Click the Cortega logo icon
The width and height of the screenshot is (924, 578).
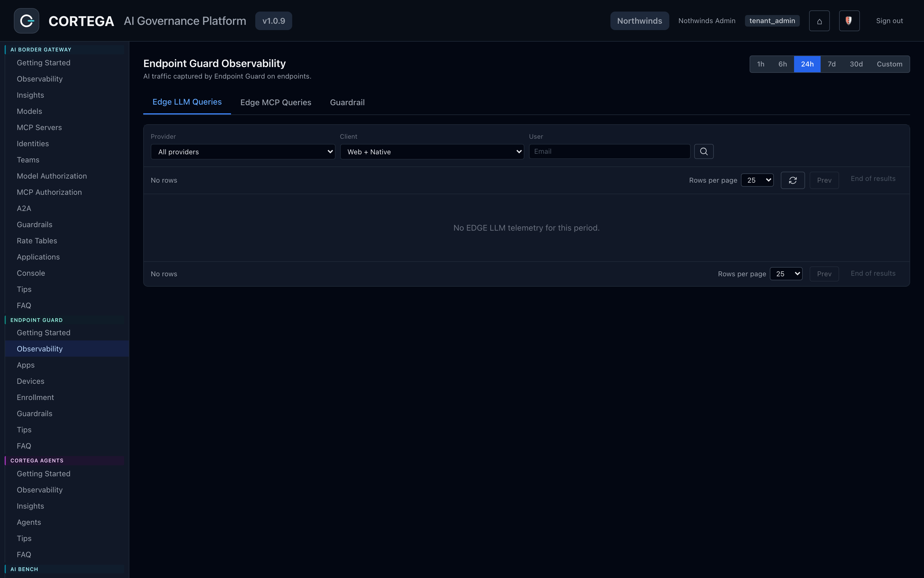click(26, 21)
